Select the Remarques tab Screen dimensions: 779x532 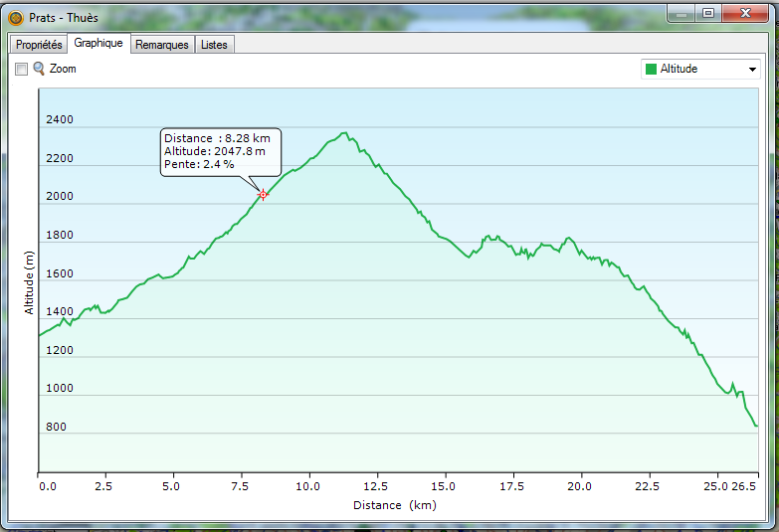click(x=162, y=45)
